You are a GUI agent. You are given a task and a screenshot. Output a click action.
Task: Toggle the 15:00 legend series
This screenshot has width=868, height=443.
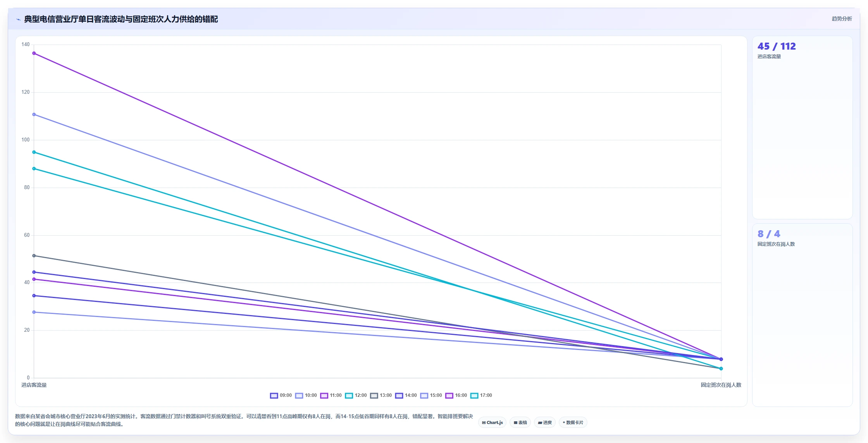click(x=431, y=395)
